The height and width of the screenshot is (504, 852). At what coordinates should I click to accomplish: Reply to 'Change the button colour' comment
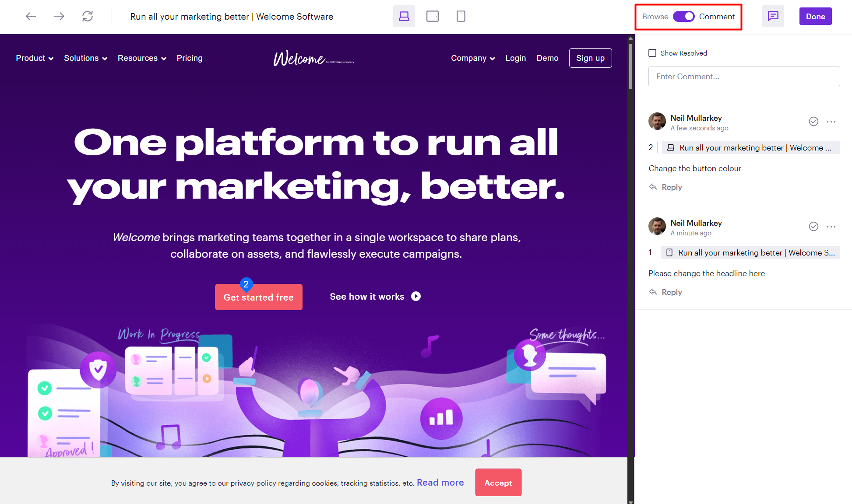tap(665, 187)
